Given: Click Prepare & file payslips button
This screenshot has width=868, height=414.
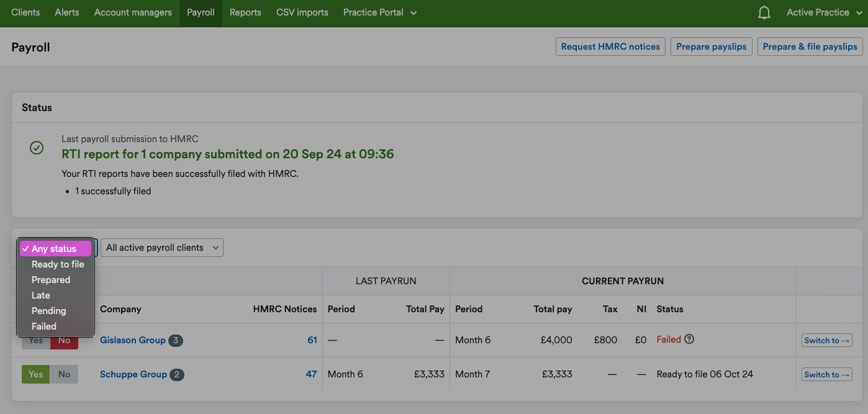Looking at the screenshot, I should (x=810, y=47).
